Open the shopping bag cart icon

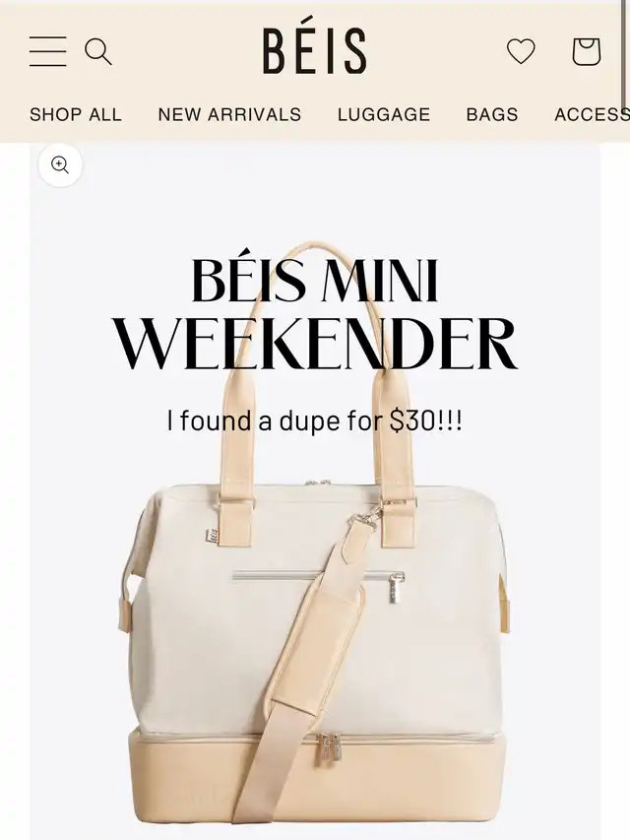(x=586, y=51)
